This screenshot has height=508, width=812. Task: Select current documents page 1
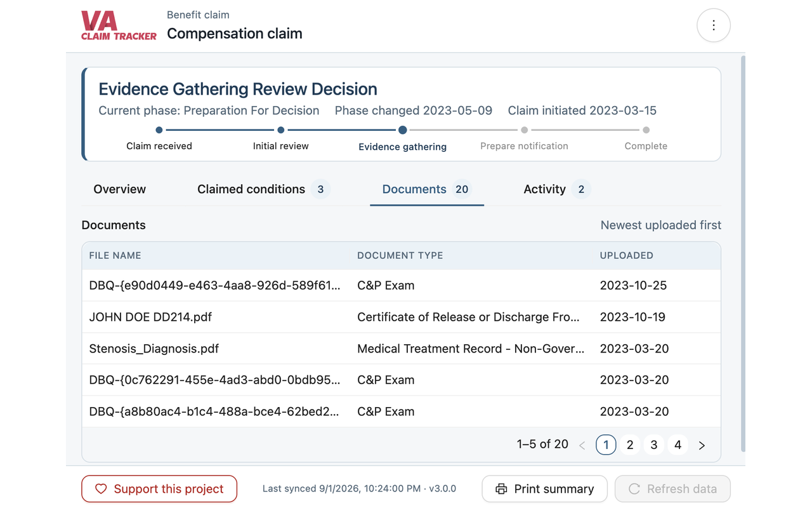[x=606, y=445]
